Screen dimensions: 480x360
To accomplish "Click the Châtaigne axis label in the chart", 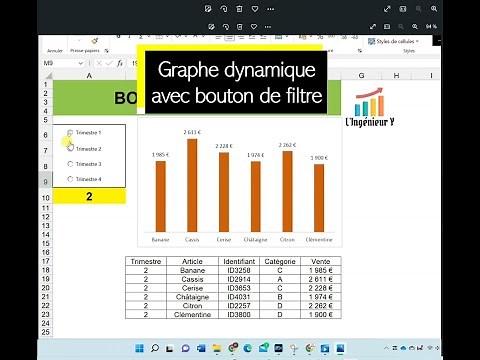I will pyautogui.click(x=255, y=240).
